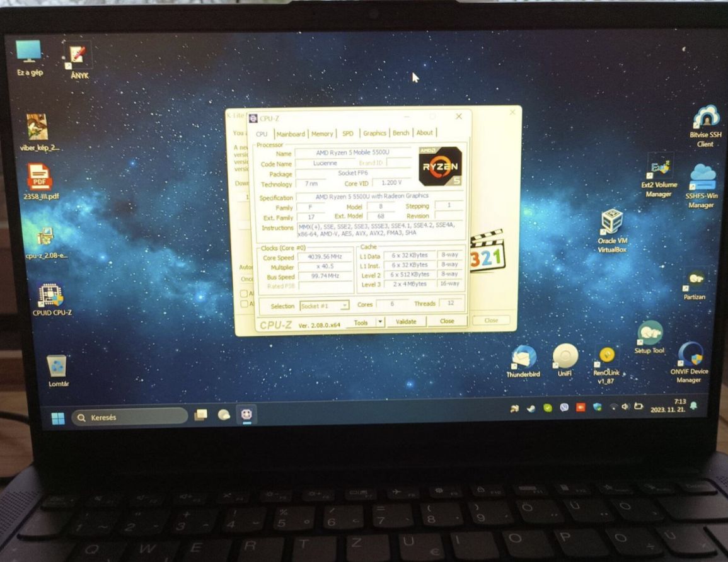Close the CPU-Z window with the X

(x=459, y=117)
